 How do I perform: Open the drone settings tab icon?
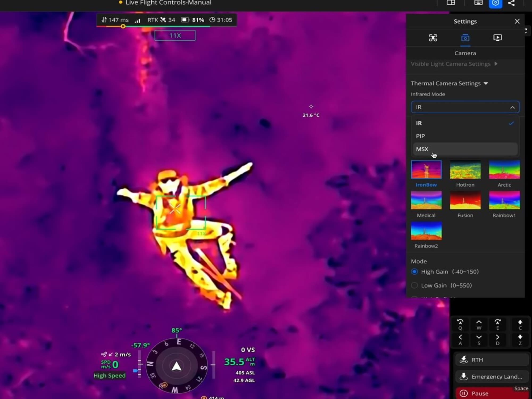click(x=433, y=38)
